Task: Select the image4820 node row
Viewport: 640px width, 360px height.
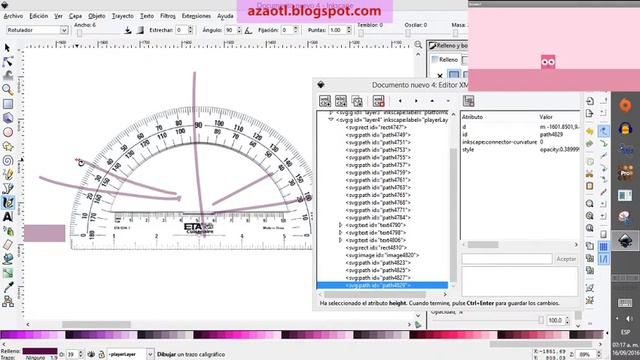Action: [x=382, y=255]
